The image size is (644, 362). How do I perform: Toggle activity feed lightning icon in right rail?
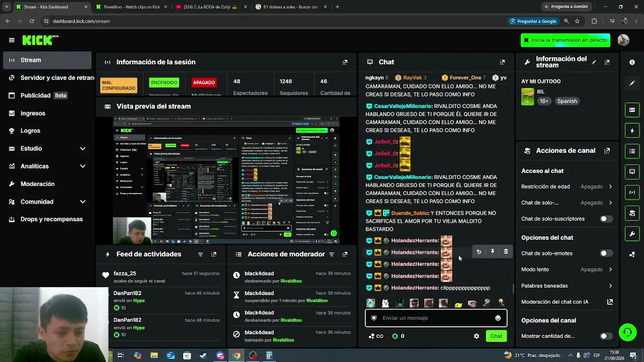click(x=632, y=131)
